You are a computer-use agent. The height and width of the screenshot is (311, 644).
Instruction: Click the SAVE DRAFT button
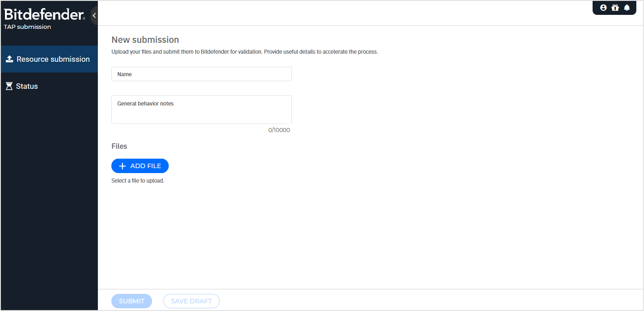click(x=191, y=301)
